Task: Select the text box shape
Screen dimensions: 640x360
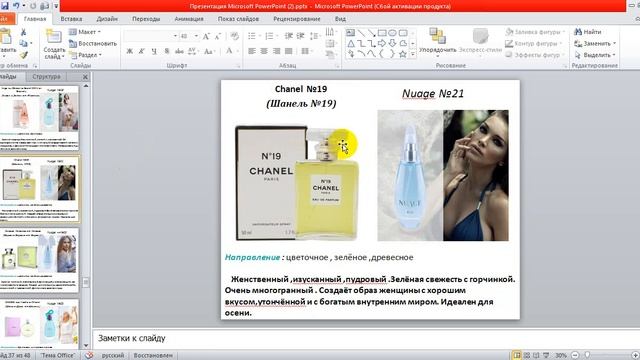Action: click(x=350, y=33)
